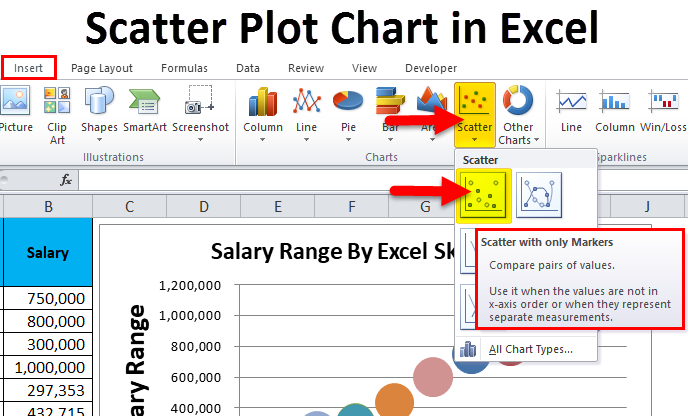688x416 pixels.
Task: Click the cell containing 800,000
Action: tap(48, 321)
